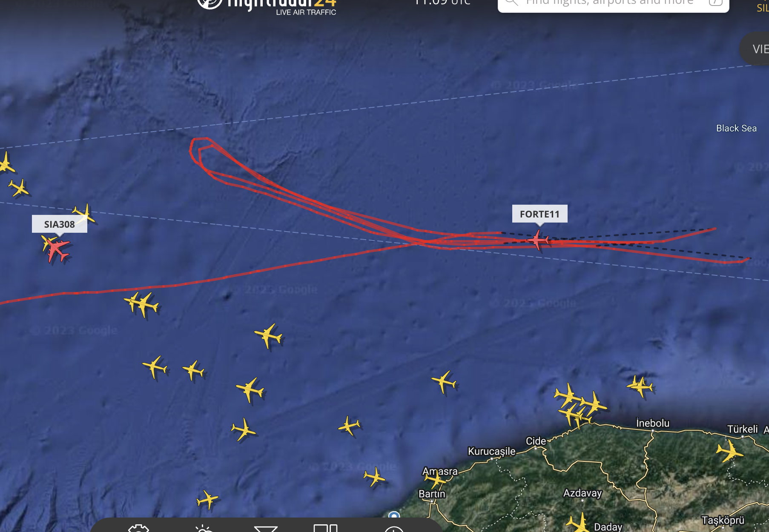The height and width of the screenshot is (532, 769).
Task: Select the yellow aircraft below Türkeli
Action: [729, 452]
